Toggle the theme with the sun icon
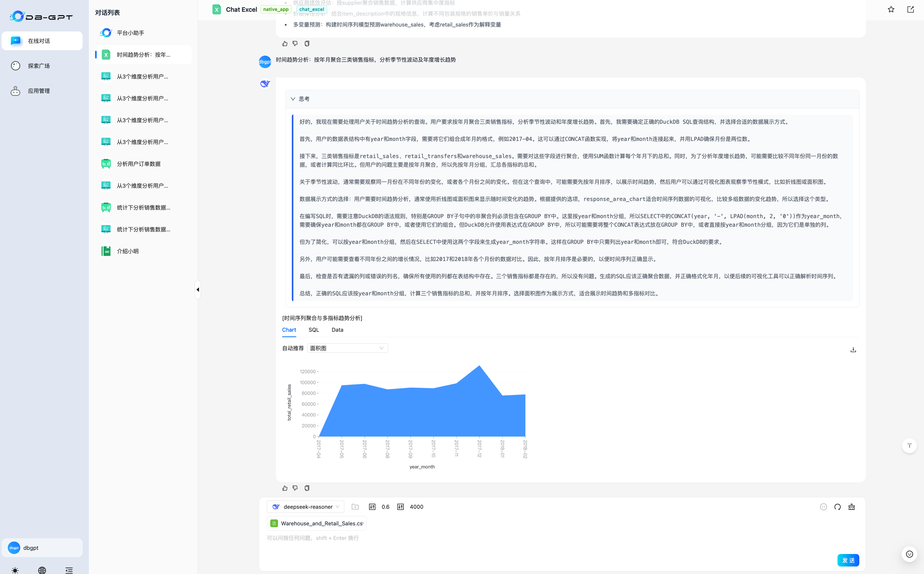The width and height of the screenshot is (924, 574). [x=15, y=570]
